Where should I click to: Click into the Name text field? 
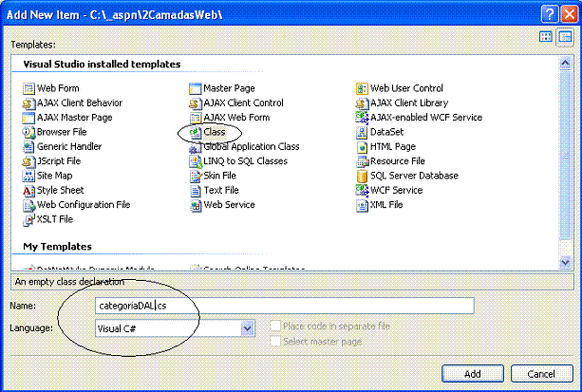pos(285,306)
